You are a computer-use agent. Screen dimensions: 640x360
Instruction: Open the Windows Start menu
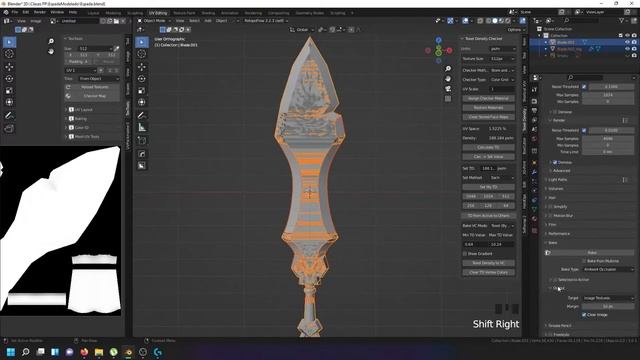(x=11, y=351)
